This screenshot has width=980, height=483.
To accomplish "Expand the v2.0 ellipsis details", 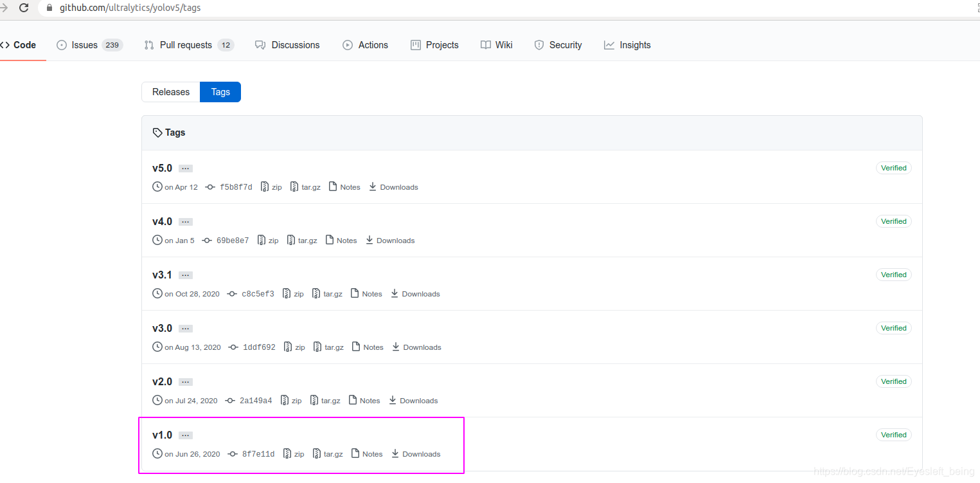I will pos(186,382).
